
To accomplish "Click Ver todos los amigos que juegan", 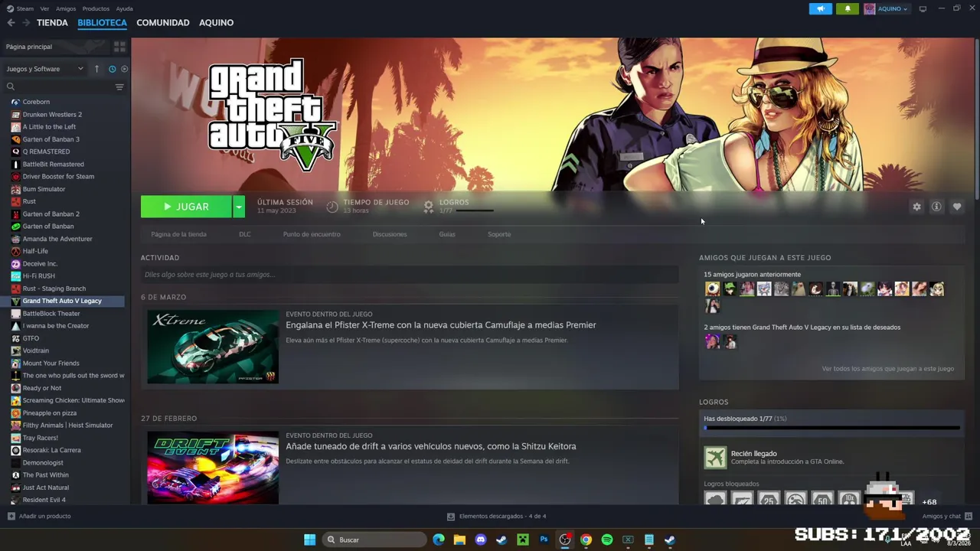I will (x=888, y=369).
